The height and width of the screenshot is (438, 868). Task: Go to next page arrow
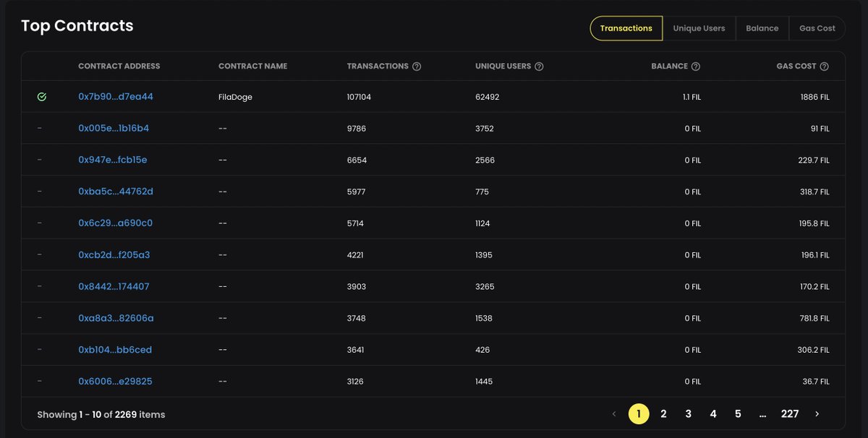(817, 414)
